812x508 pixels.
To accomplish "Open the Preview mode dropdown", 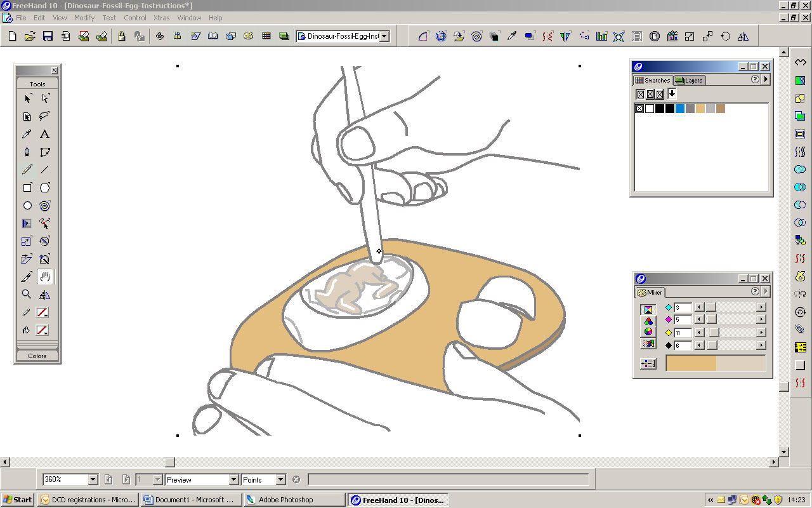I will coord(233,480).
